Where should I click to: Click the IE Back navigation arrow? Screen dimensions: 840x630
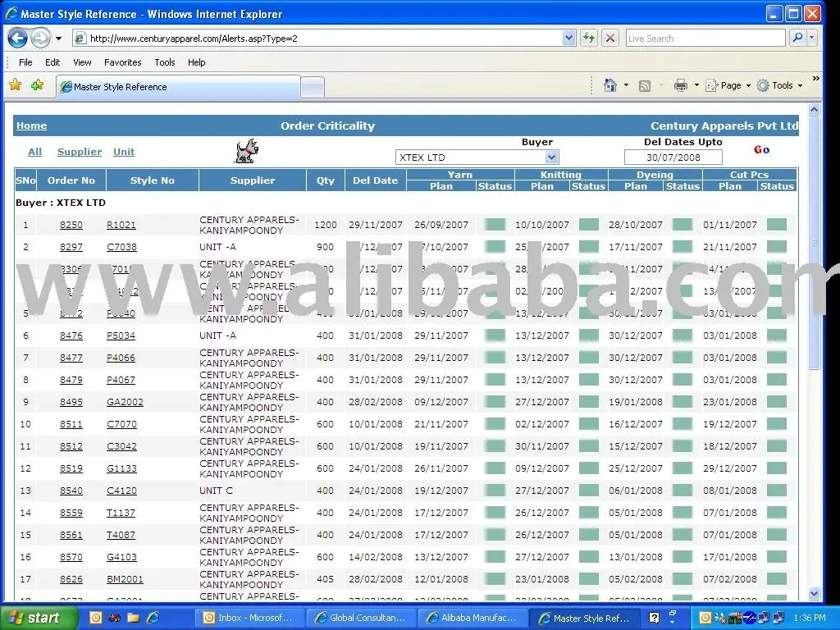[x=18, y=38]
